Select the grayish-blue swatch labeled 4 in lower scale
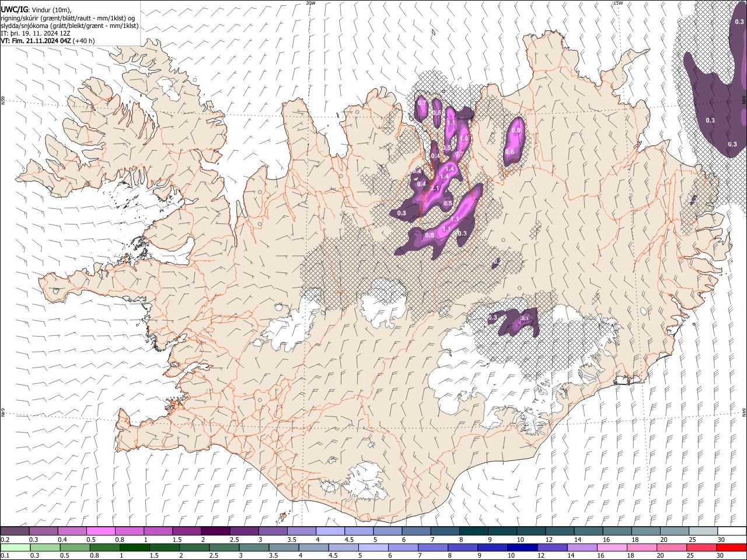The width and height of the screenshot is (747, 560). click(x=314, y=547)
